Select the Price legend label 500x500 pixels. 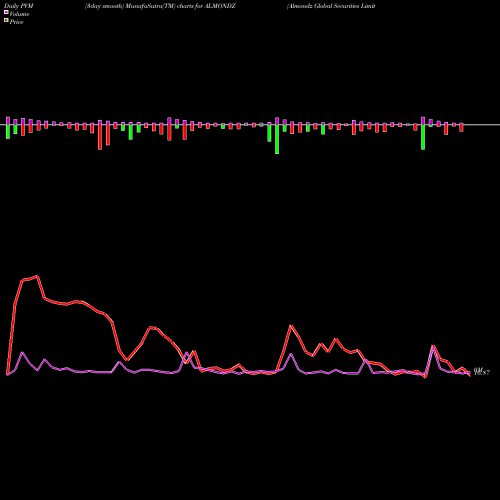16,22
